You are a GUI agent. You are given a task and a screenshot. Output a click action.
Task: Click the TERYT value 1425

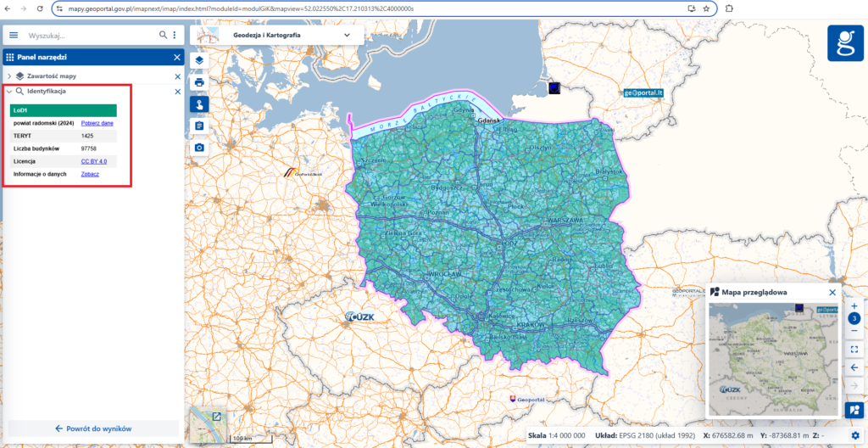[x=87, y=136]
